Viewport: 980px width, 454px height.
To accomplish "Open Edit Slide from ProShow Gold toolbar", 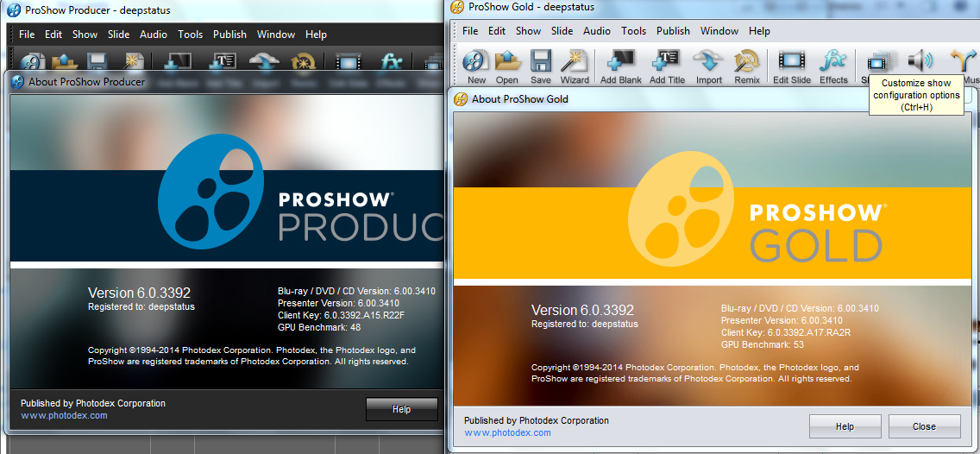I will click(791, 64).
